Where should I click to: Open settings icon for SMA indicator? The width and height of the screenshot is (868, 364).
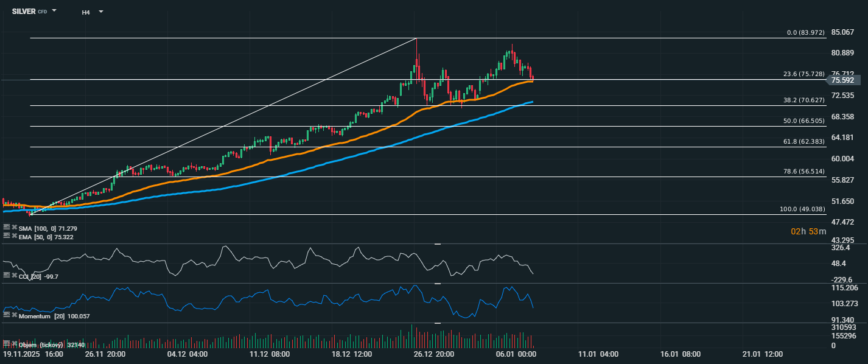tap(6, 227)
